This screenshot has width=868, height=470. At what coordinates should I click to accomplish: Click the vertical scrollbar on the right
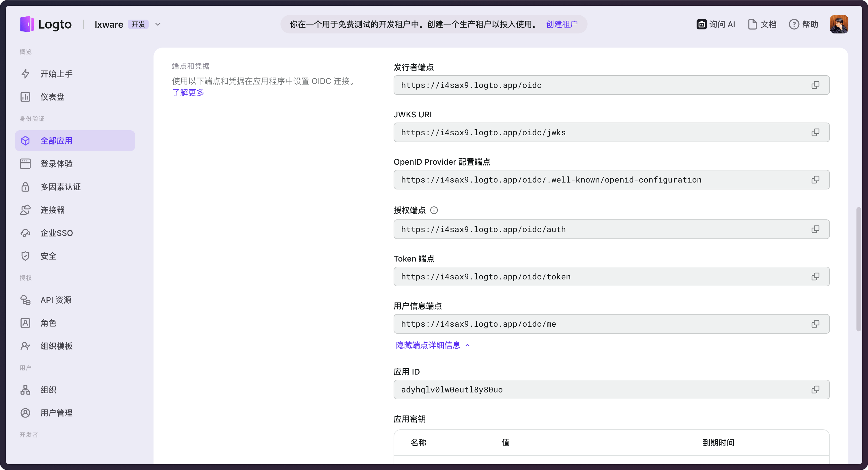(x=858, y=269)
